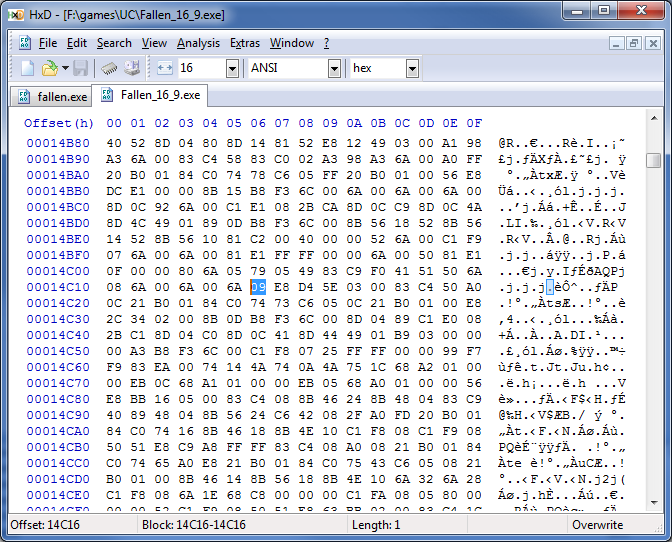
Task: Open the Window menu
Action: [x=292, y=43]
